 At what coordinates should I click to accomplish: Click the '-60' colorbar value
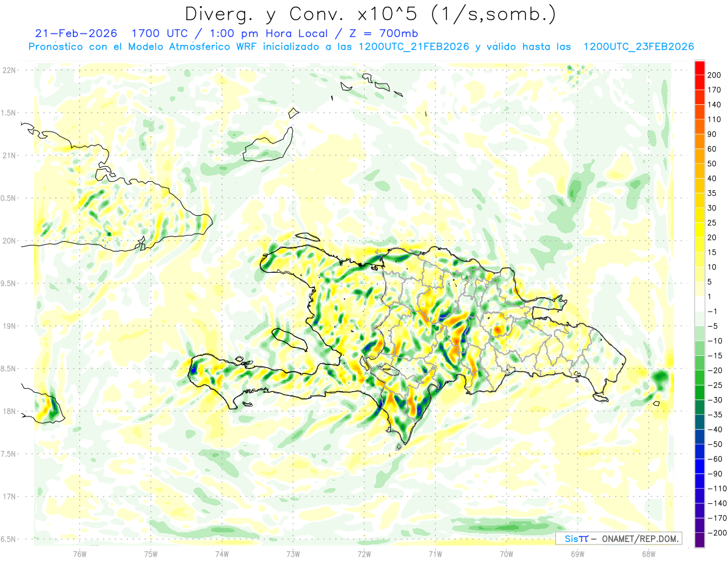(x=715, y=460)
